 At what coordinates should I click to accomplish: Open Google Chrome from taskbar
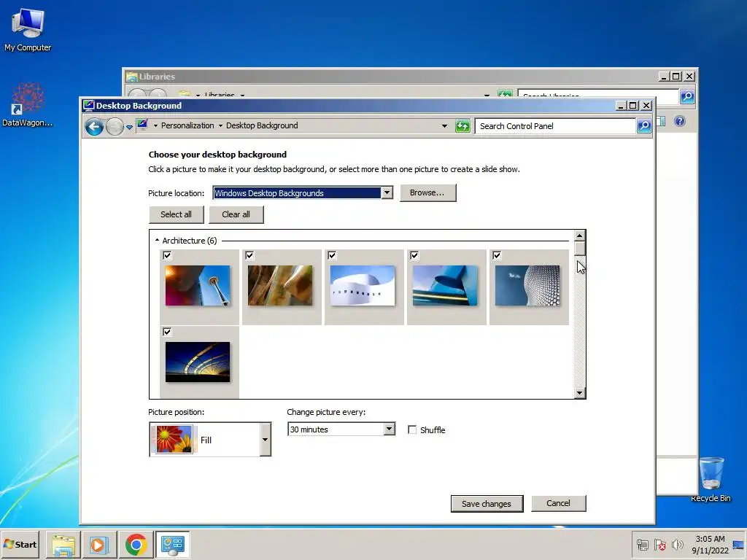point(136,544)
